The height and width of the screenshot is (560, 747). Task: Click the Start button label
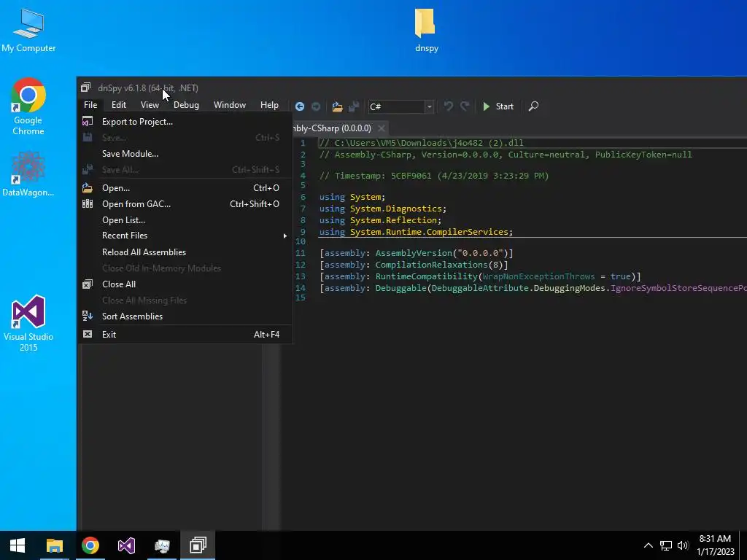pyautogui.click(x=505, y=106)
